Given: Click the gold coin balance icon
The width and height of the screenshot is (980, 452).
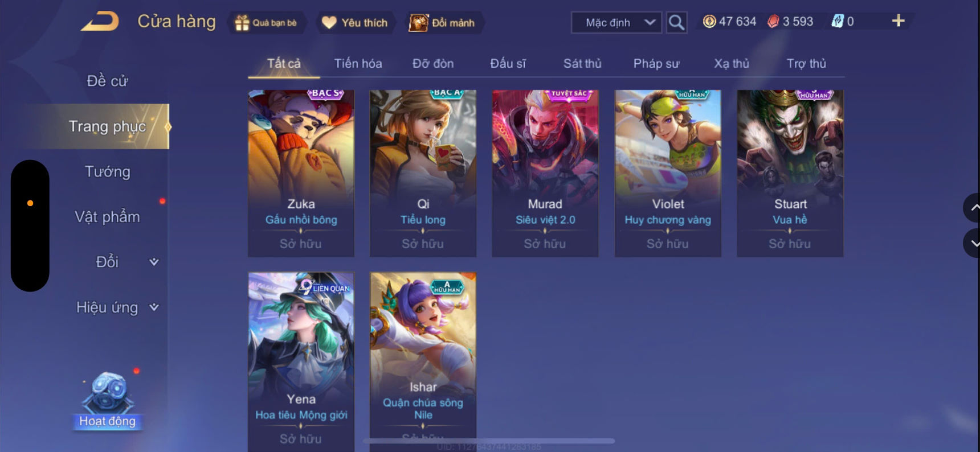Looking at the screenshot, I should [709, 22].
